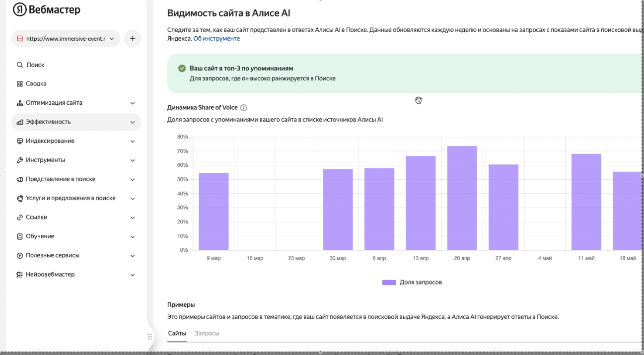Viewport: 644px width, 355px height.
Task: Open the site selector dropdown
Action: [x=66, y=39]
